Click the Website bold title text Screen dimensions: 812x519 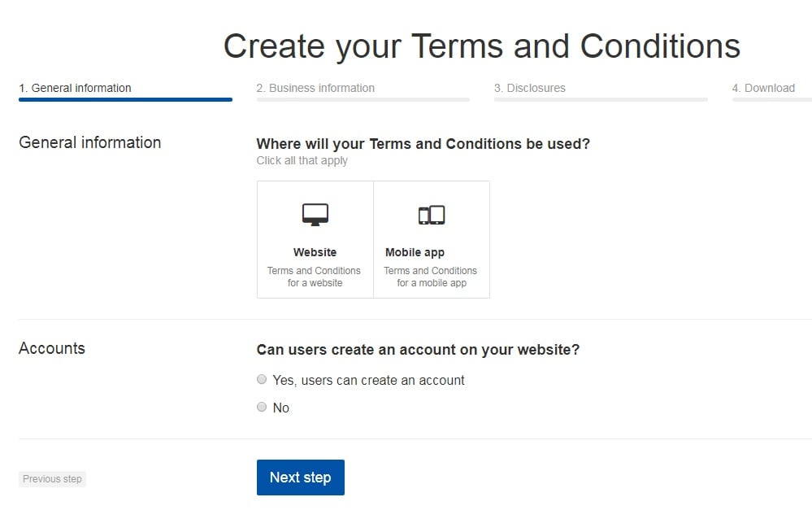click(x=315, y=252)
